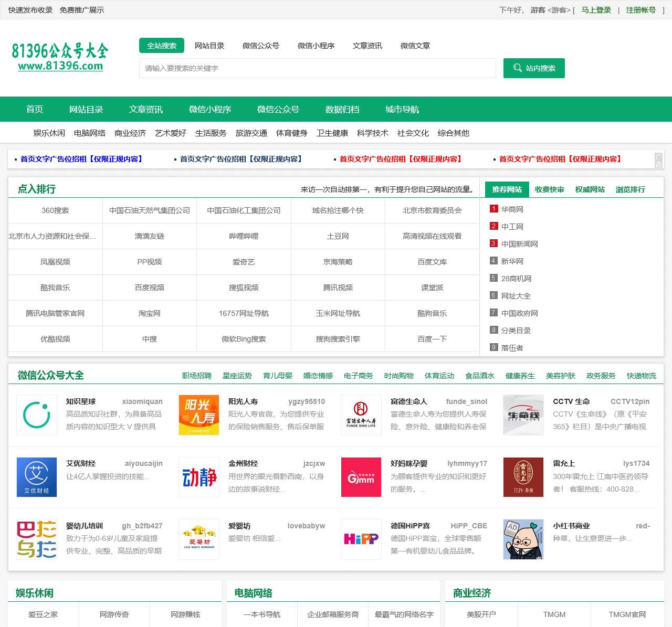Open the 知识星球 account logo thumbnail
Viewport: 672px width, 627px height.
[x=37, y=415]
